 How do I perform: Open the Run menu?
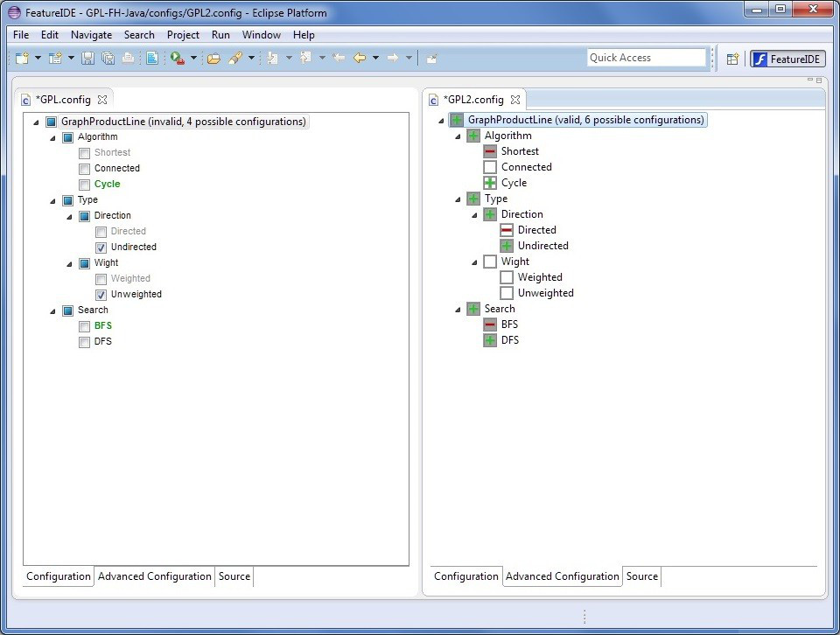tap(220, 35)
